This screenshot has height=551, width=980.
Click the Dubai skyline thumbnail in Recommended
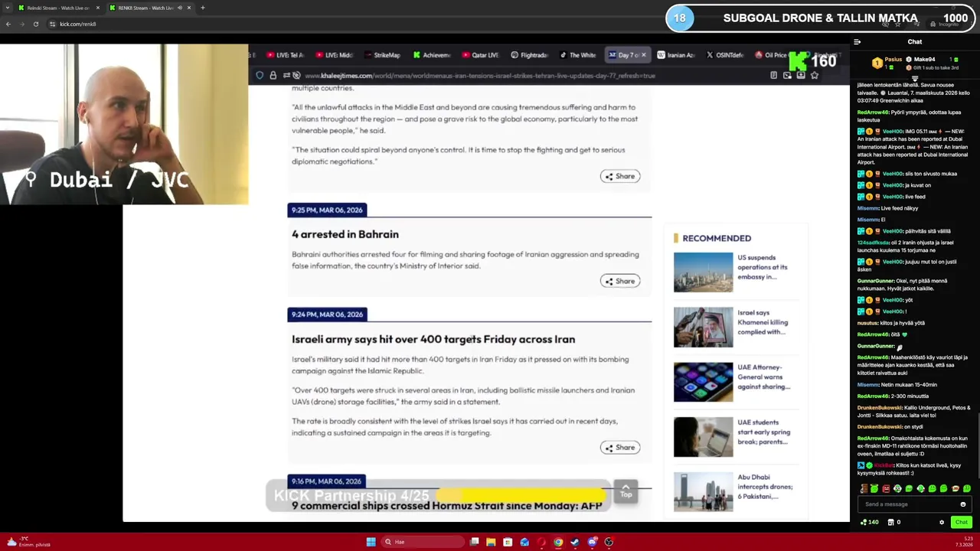click(x=703, y=272)
